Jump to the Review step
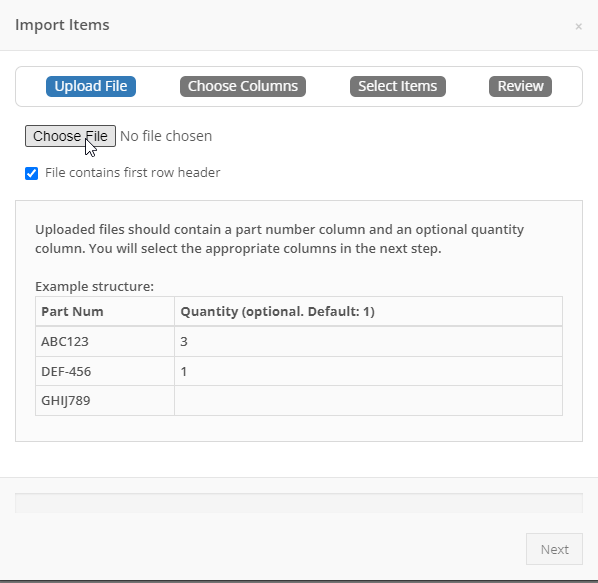 pos(520,86)
